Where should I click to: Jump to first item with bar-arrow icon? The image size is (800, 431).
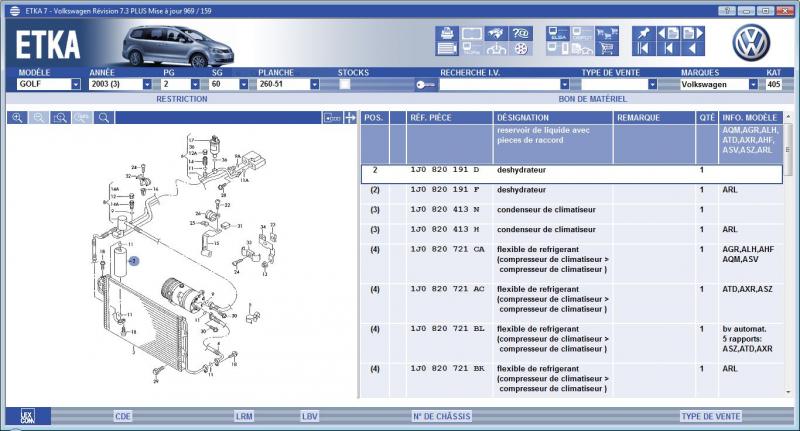[644, 49]
